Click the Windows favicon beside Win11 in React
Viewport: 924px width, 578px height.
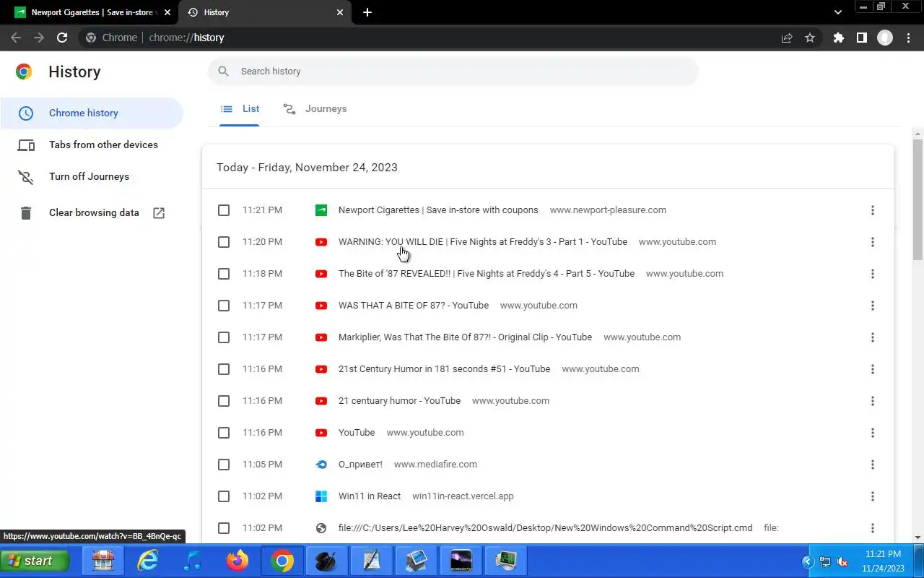pos(321,496)
